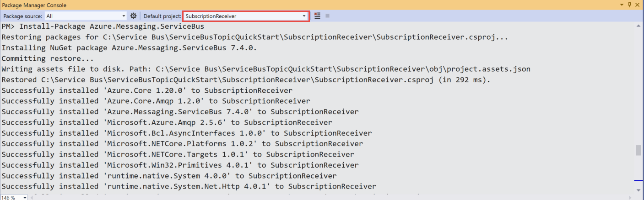The height and width of the screenshot is (200, 644).
Task: Click the 'Package source:' label
Action: [22, 16]
